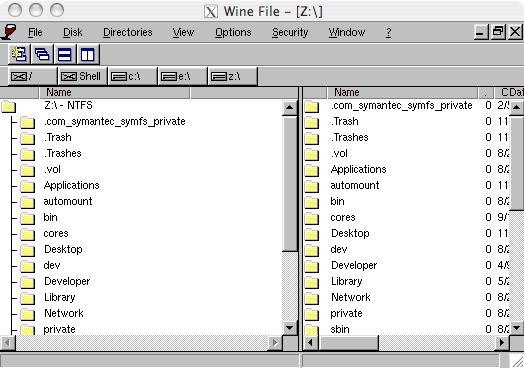524x368 pixels.
Task: Click the Name column header in right pane
Action: (x=403, y=93)
